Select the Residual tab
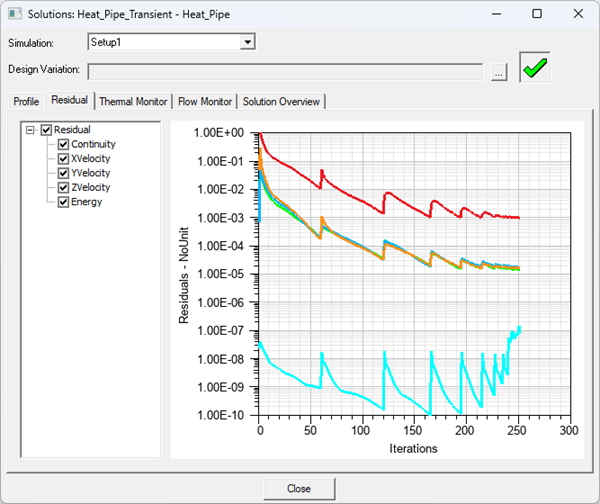Screen dimensions: 600x504 70,100
